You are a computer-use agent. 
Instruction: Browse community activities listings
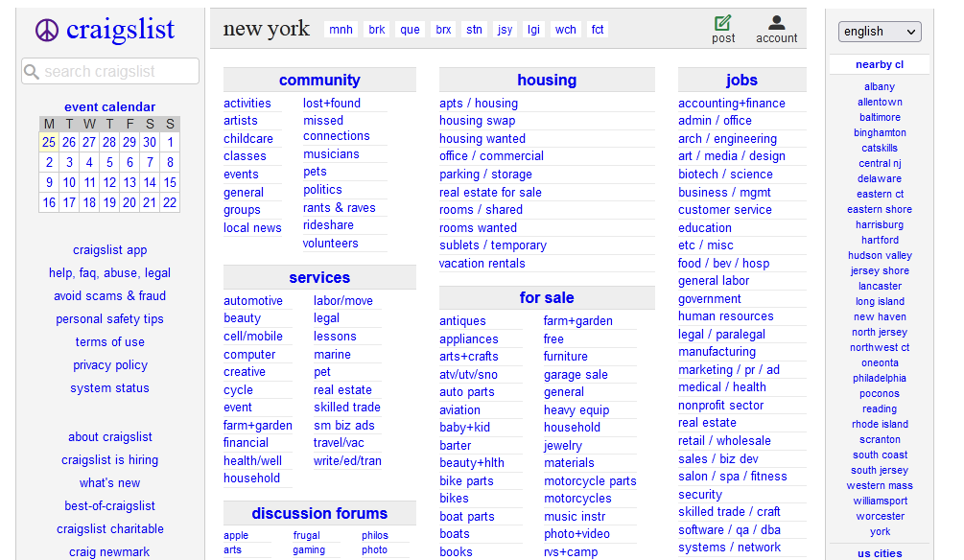pyautogui.click(x=247, y=104)
